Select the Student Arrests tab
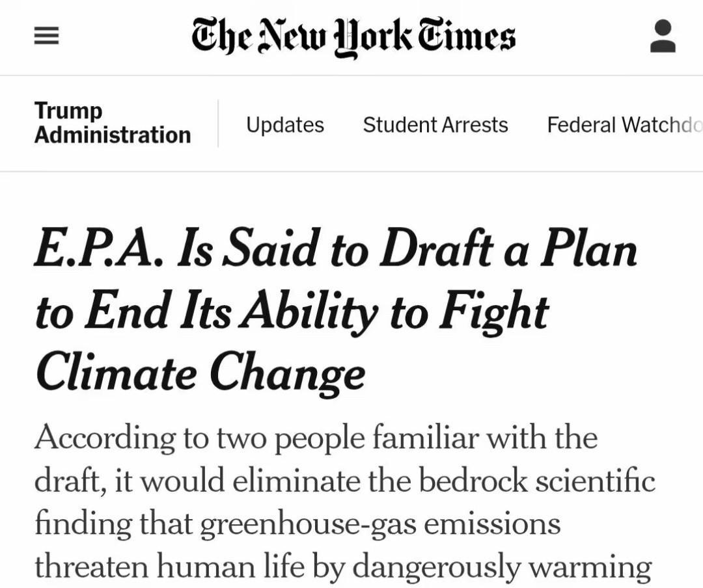This screenshot has width=703, height=588. 435,124
